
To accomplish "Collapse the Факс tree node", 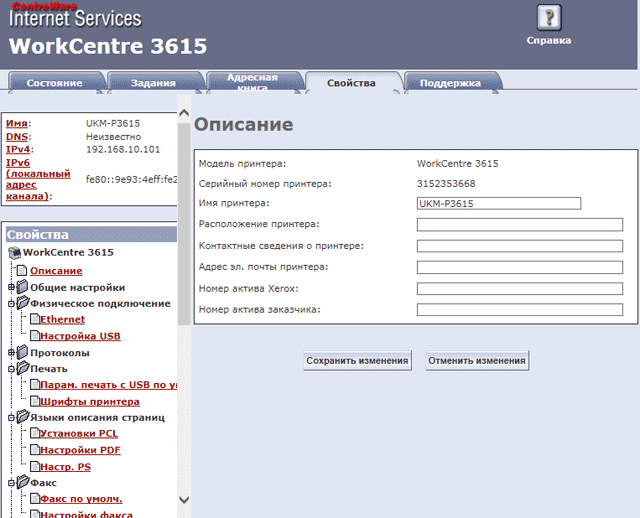I will 11,483.
